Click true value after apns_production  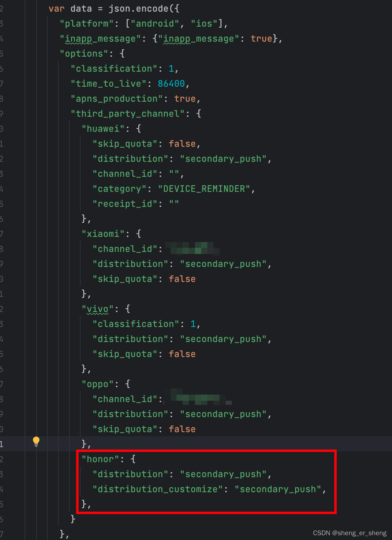point(185,99)
